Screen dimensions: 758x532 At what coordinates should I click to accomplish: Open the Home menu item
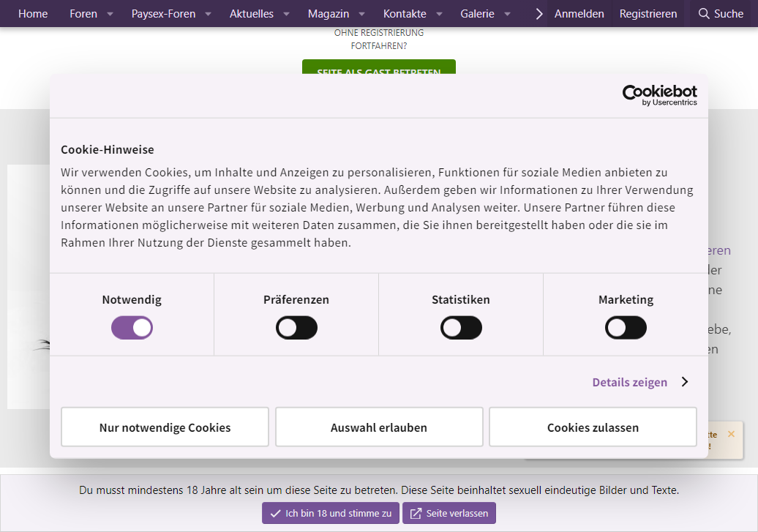33,14
